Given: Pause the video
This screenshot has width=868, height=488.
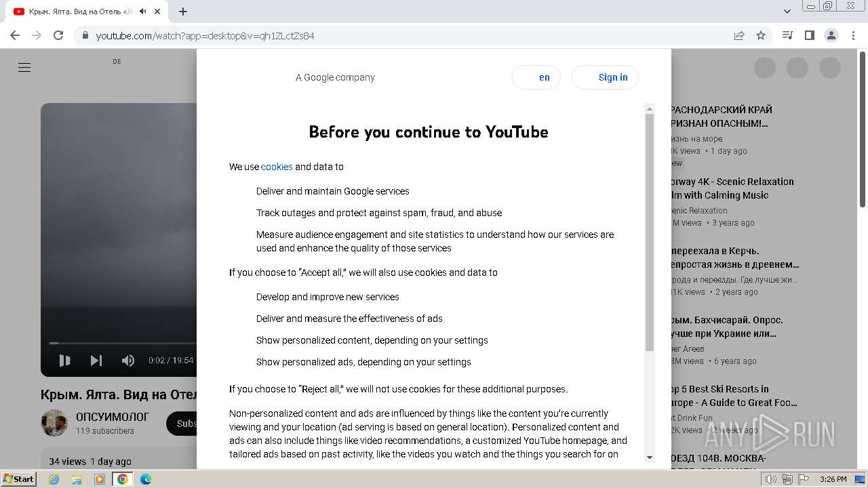Looking at the screenshot, I should [x=65, y=361].
